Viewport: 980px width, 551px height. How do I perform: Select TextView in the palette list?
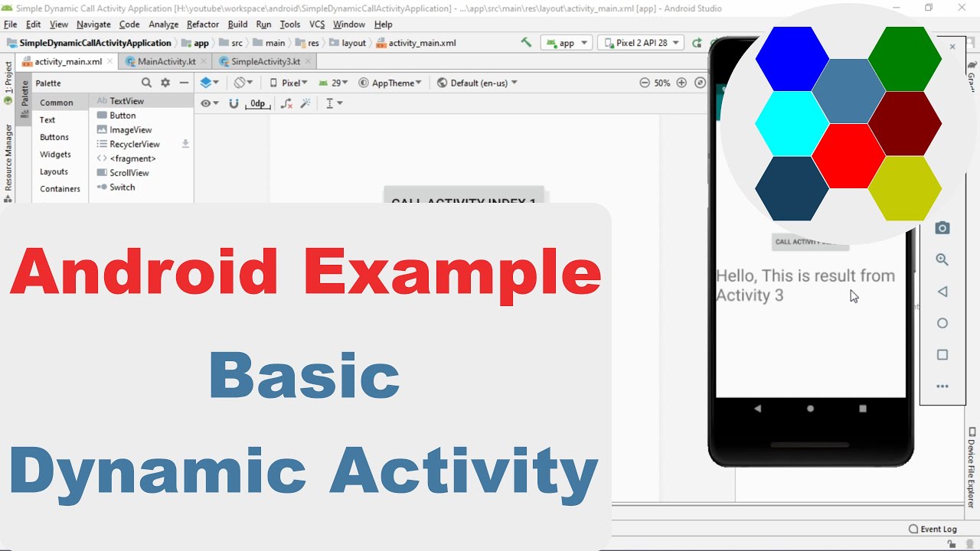(x=142, y=101)
